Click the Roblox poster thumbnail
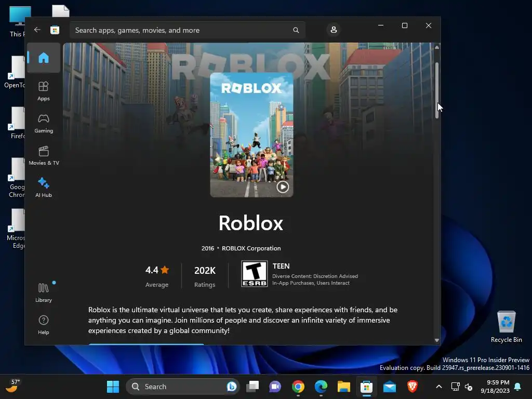The width and height of the screenshot is (532, 399). (251, 135)
